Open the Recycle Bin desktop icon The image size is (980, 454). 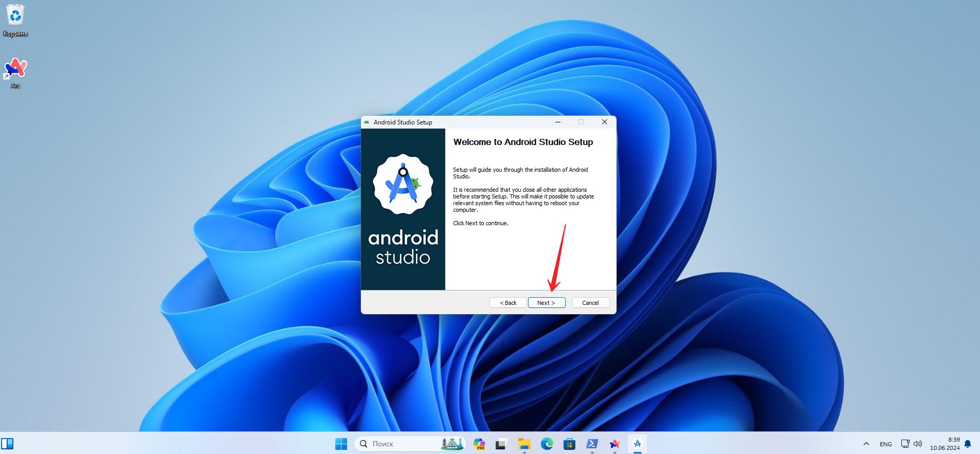pos(15,21)
